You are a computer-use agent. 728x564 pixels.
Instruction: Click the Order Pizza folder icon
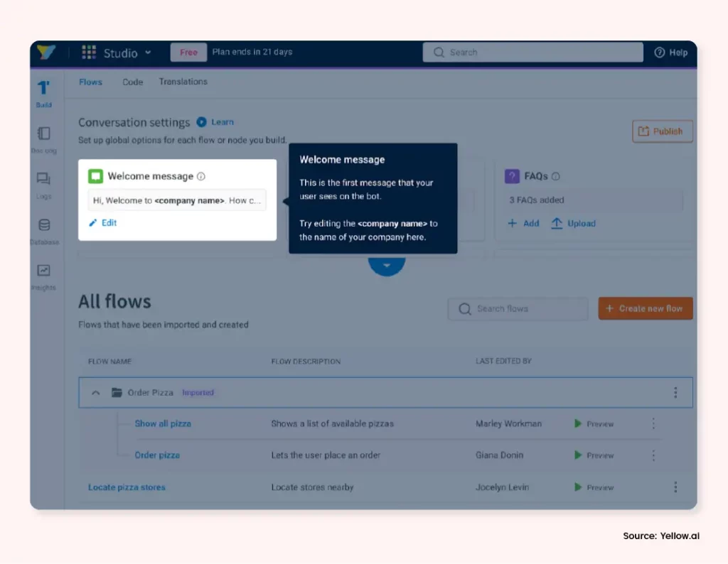pyautogui.click(x=117, y=392)
